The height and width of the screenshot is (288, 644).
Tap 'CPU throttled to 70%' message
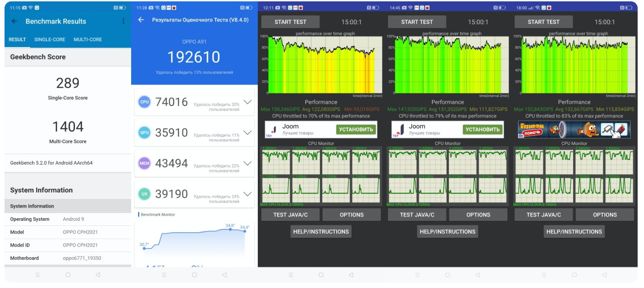(321, 116)
